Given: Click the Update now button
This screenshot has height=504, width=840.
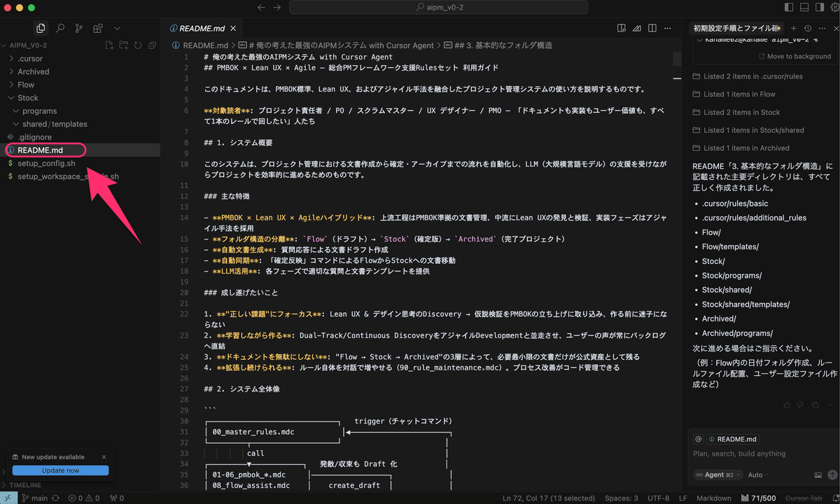Looking at the screenshot, I should coord(60,470).
